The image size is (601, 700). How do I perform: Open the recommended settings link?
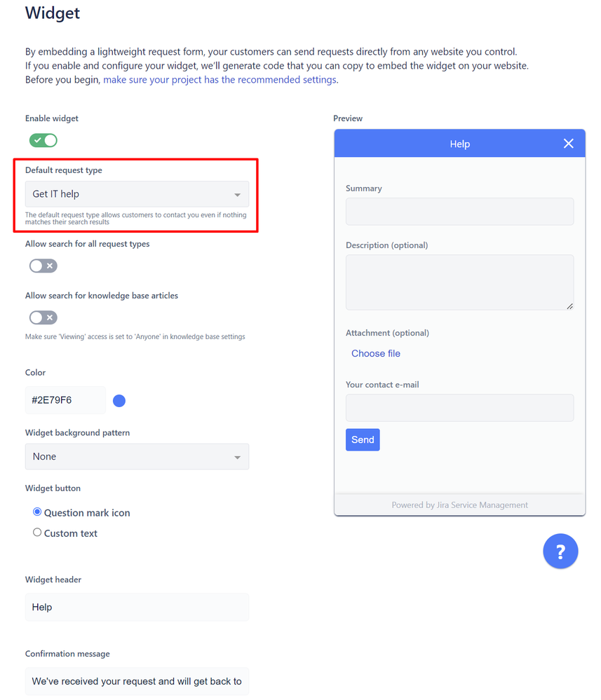tap(220, 79)
